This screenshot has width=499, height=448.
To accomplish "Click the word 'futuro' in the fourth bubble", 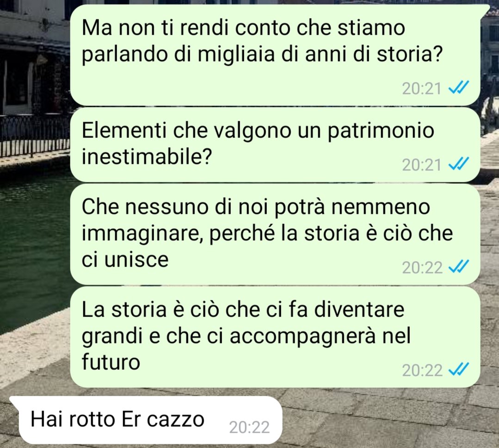I will [x=111, y=362].
